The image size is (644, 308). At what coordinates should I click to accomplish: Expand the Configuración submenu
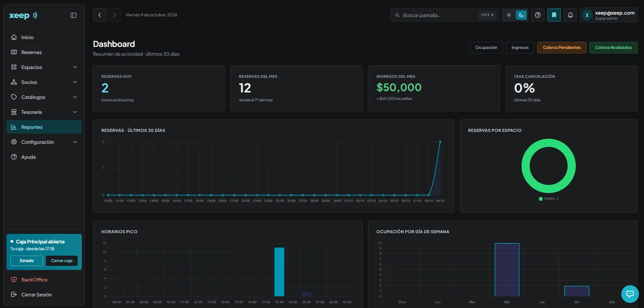[44, 142]
